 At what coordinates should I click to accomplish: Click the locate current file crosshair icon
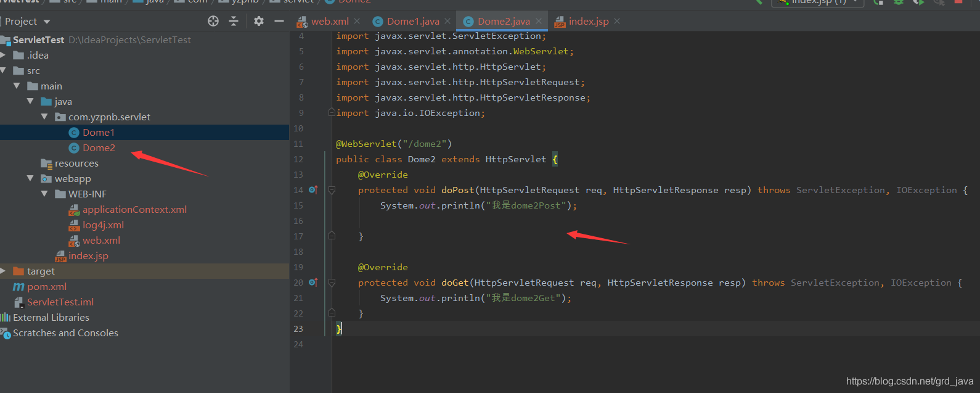click(x=213, y=21)
